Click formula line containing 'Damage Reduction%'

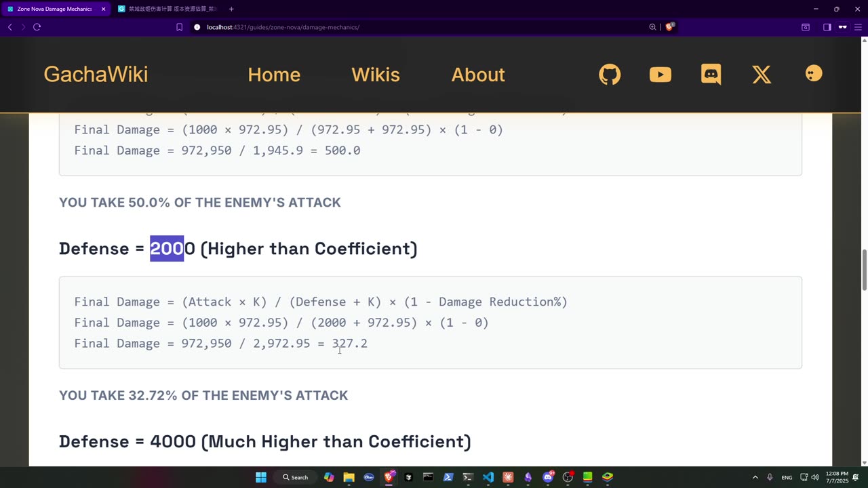coord(321,302)
